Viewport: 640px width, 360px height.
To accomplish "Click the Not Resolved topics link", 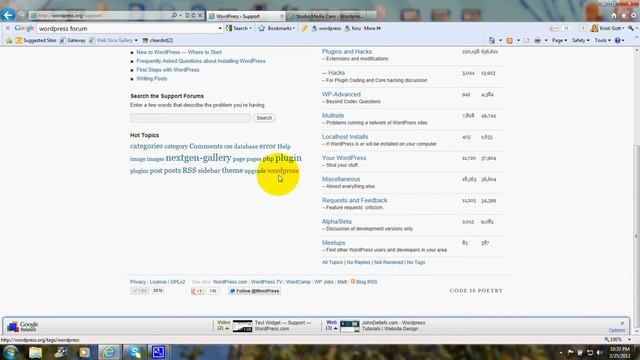I will coord(388,262).
